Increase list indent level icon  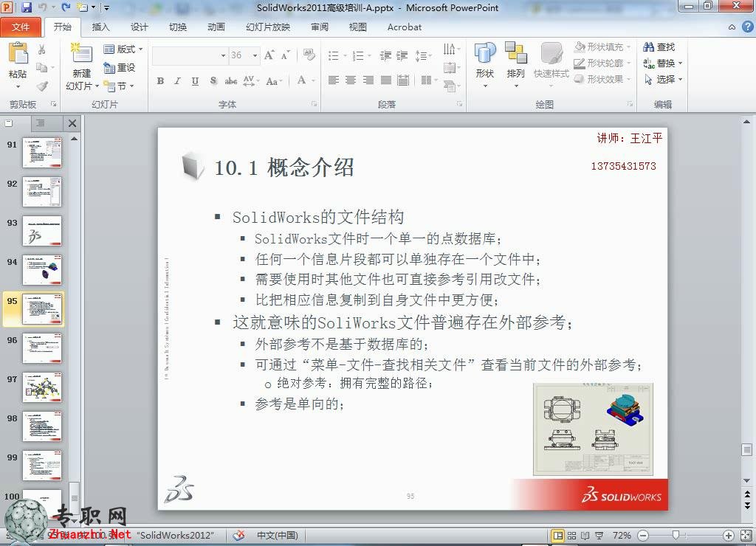click(402, 55)
